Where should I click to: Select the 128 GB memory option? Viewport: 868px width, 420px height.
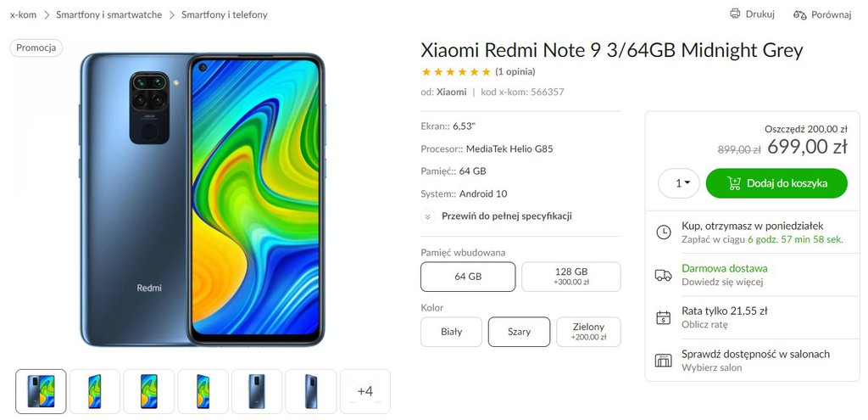coord(570,277)
